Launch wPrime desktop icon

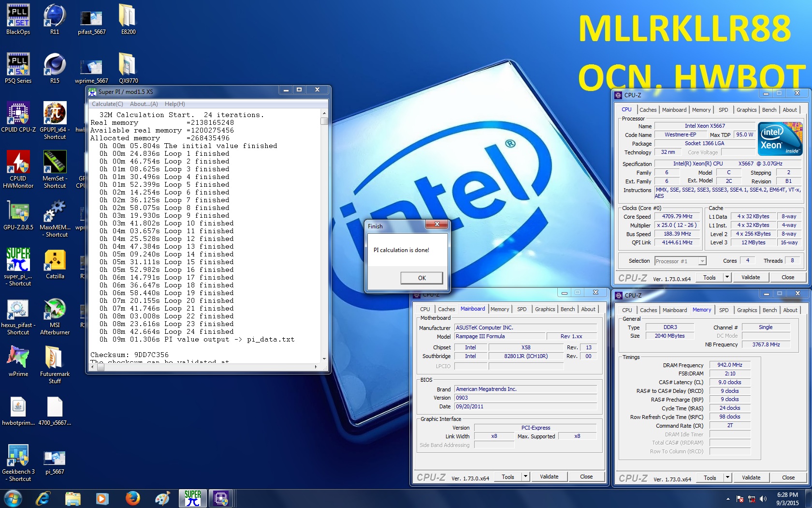click(x=18, y=361)
